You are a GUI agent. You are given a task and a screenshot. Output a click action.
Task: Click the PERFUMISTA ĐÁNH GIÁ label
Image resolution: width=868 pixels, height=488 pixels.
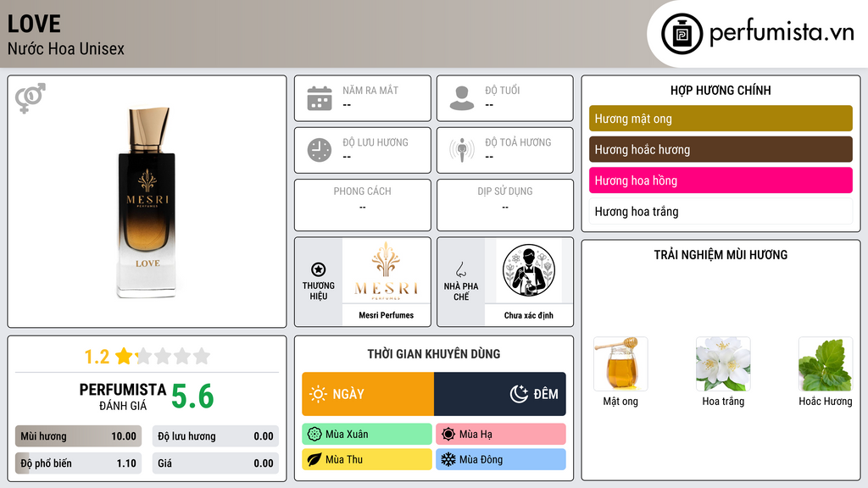pyautogui.click(x=123, y=396)
